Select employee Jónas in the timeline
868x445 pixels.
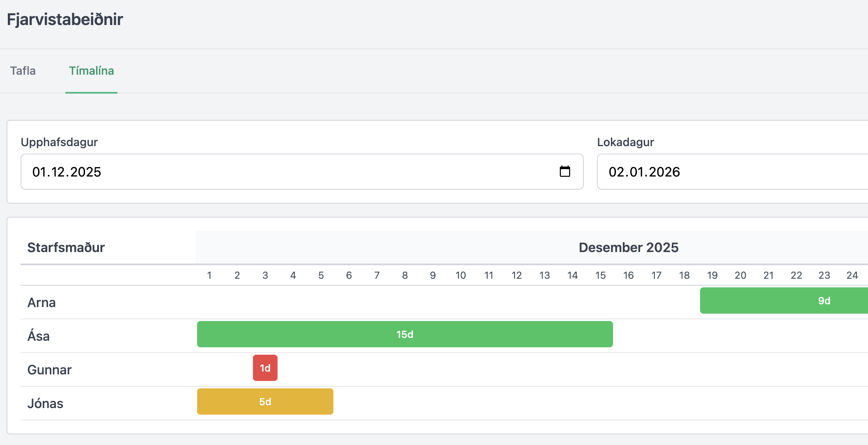coord(46,404)
